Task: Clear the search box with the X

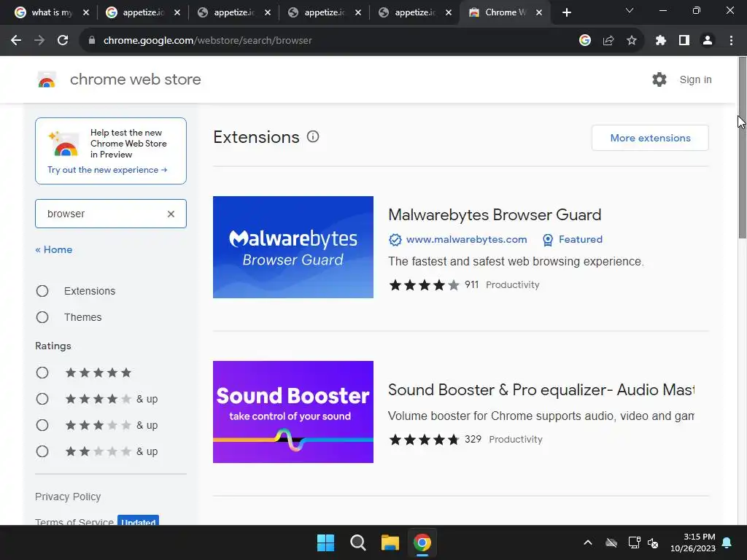Action: [171, 214]
